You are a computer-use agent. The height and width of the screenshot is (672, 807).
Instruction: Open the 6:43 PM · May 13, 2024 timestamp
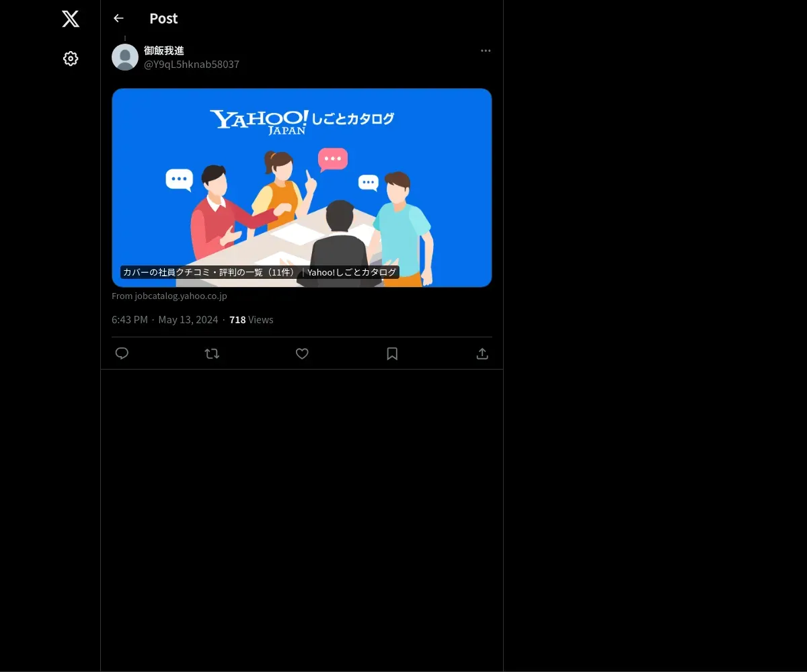click(165, 320)
